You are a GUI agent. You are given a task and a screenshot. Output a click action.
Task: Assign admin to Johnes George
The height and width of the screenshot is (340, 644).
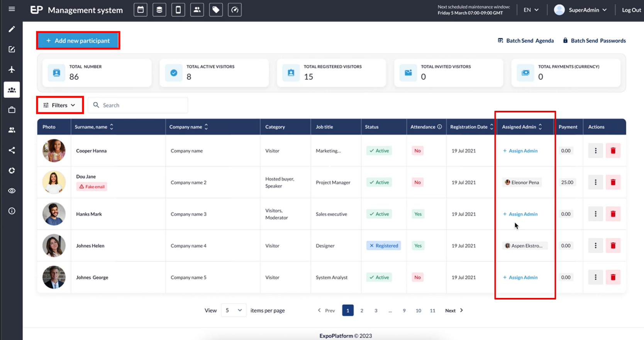pyautogui.click(x=520, y=277)
